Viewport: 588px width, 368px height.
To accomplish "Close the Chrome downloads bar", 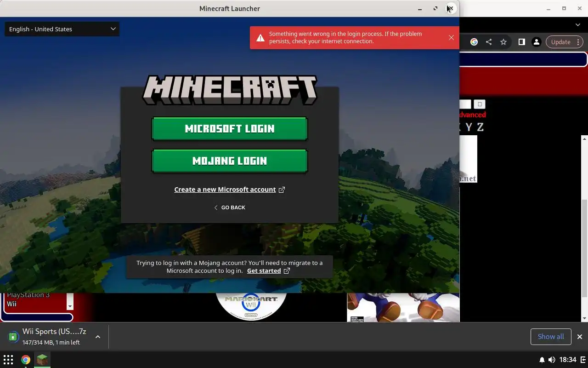I will pos(580,337).
